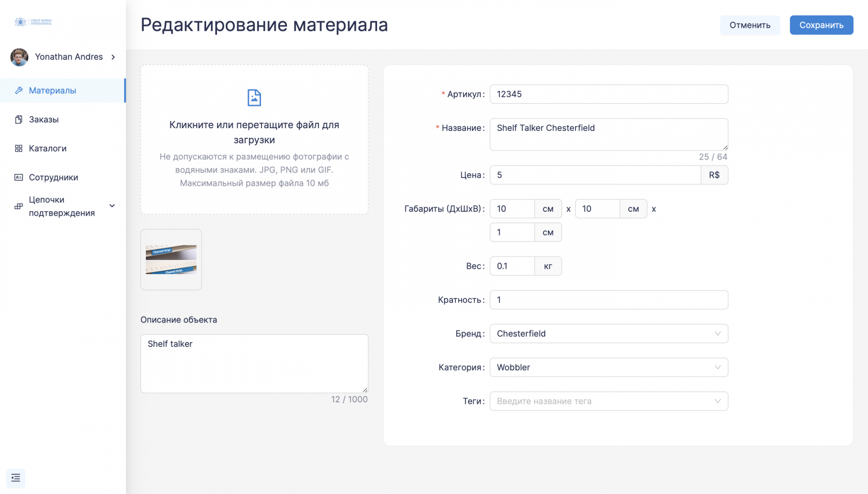Select the uploaded shelf strip thumbnail

click(171, 259)
